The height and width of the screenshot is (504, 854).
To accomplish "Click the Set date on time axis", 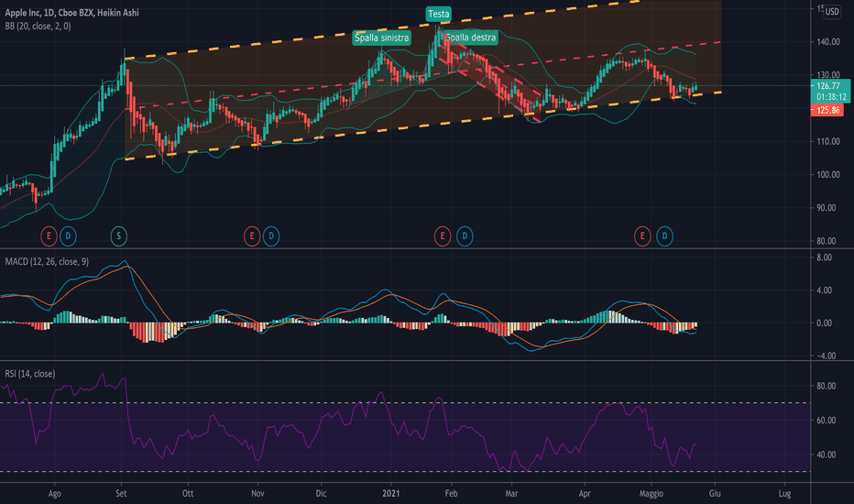I will 121,494.
